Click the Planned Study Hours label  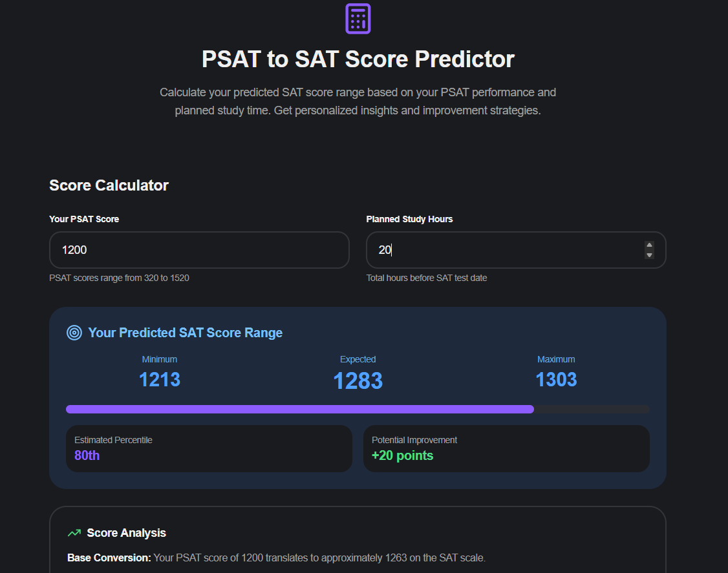coord(409,219)
